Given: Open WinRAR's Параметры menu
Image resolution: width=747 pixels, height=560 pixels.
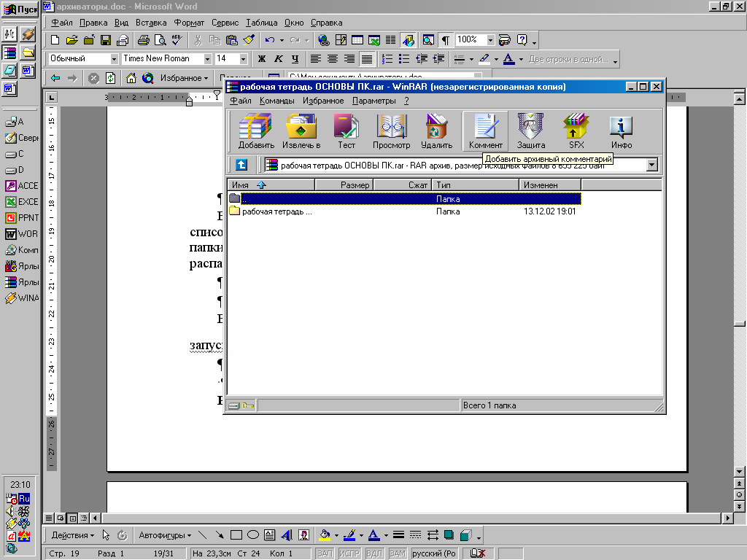Looking at the screenshot, I should (374, 101).
